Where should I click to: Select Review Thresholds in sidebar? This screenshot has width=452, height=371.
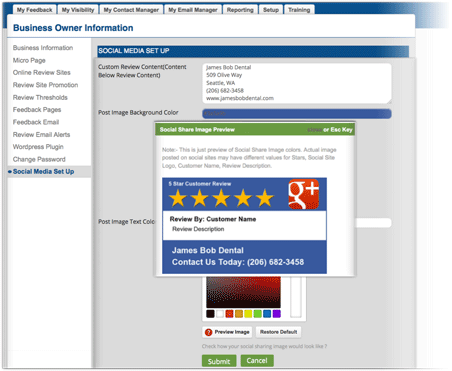pyautogui.click(x=40, y=97)
